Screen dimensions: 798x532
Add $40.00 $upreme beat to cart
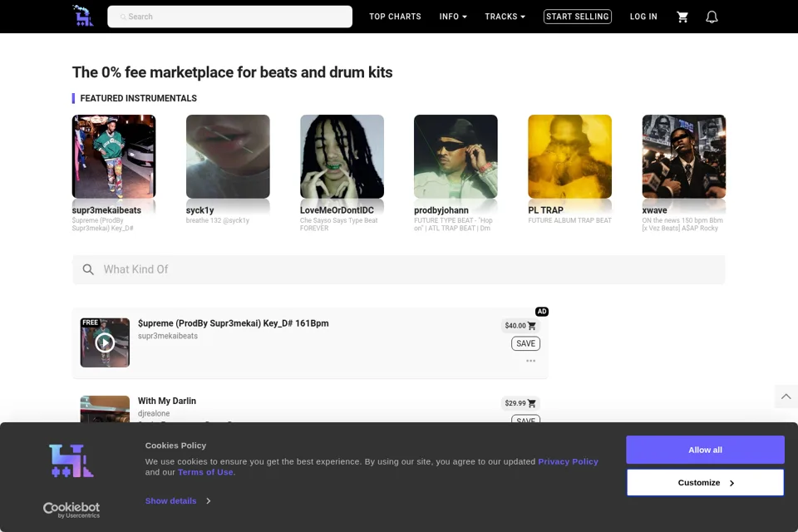tap(520, 326)
